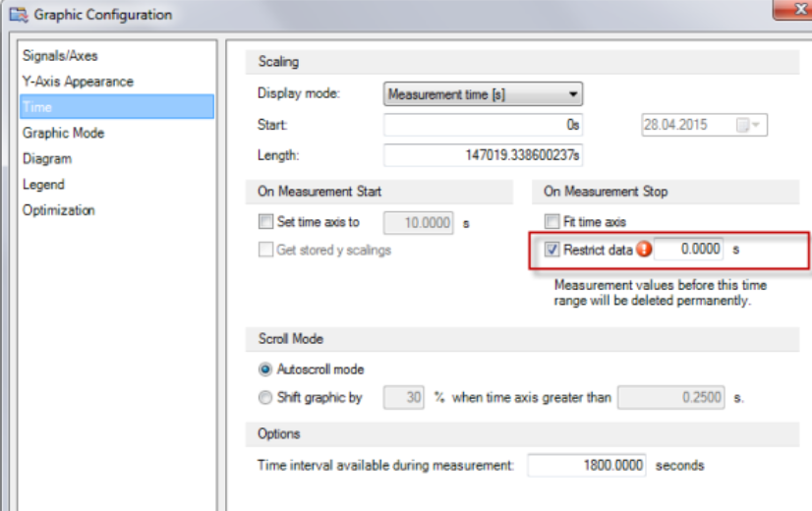Open the Optimization settings page
812x511 pixels.
point(58,209)
